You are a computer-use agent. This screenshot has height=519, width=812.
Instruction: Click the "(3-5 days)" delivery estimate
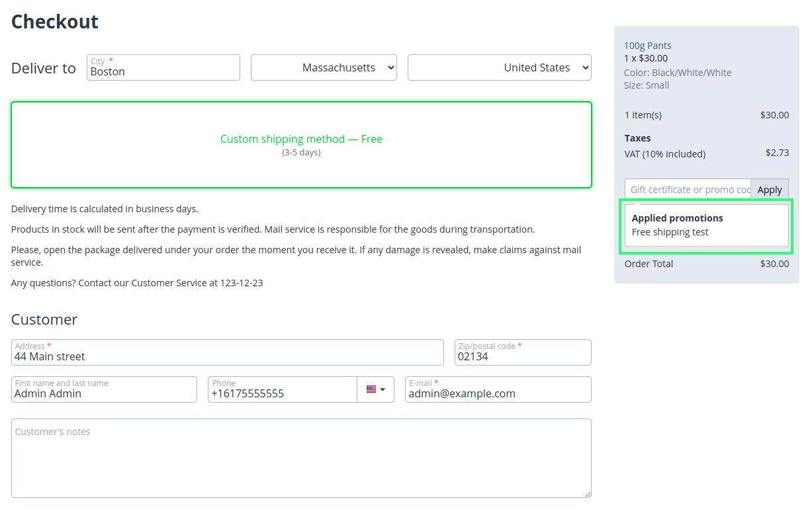pos(301,153)
